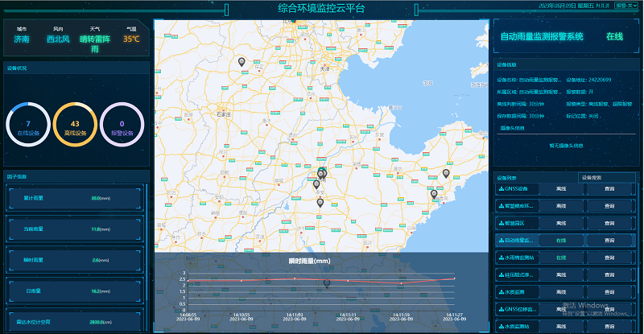Click the 离线 status of GNSS设备

click(x=561, y=189)
